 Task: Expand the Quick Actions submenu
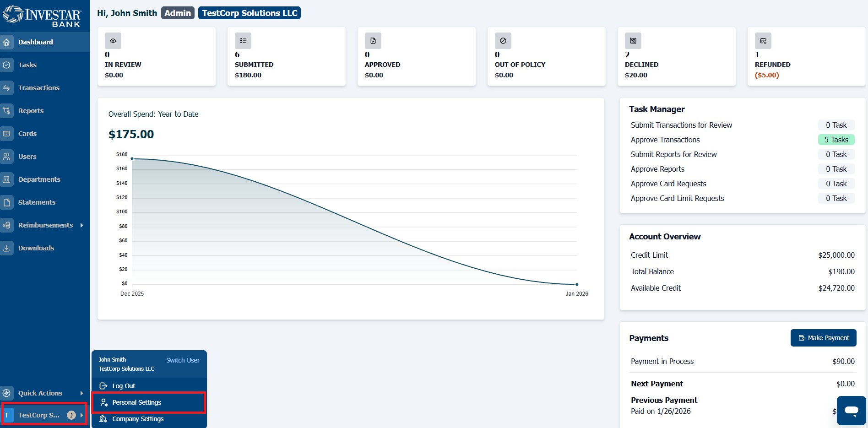[44, 393]
